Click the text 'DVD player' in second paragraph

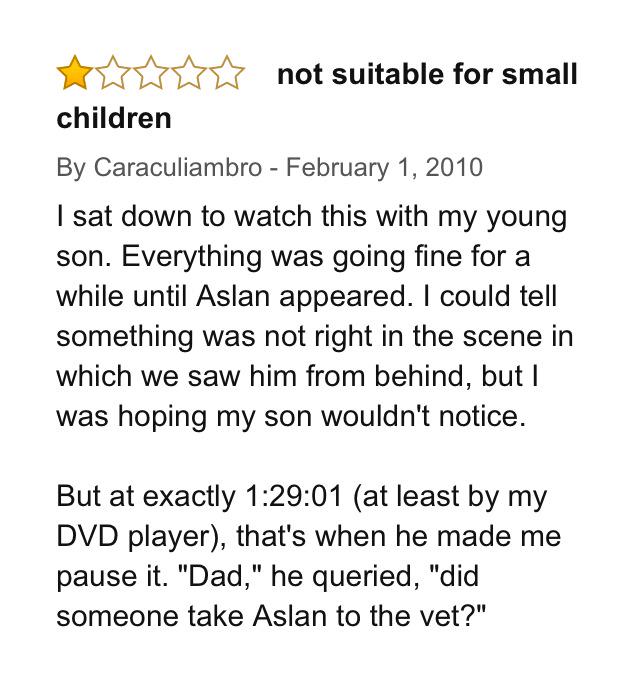pos(134,536)
